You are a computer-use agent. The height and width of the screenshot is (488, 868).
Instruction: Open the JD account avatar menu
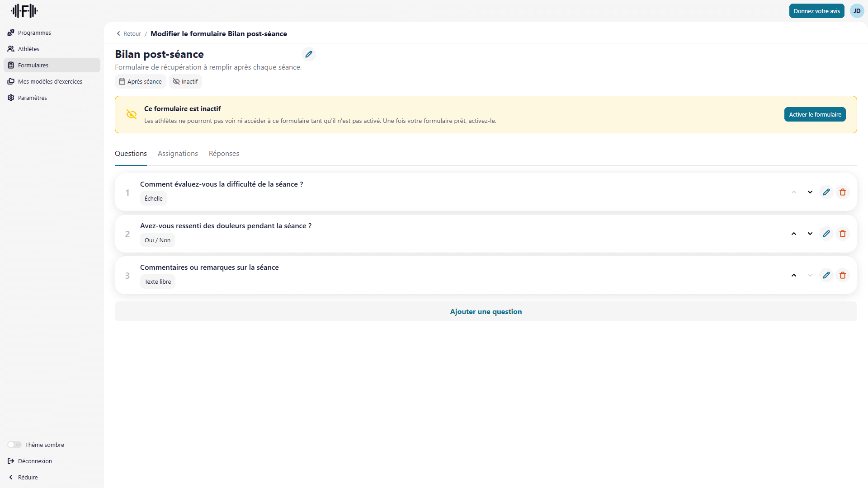click(x=857, y=11)
